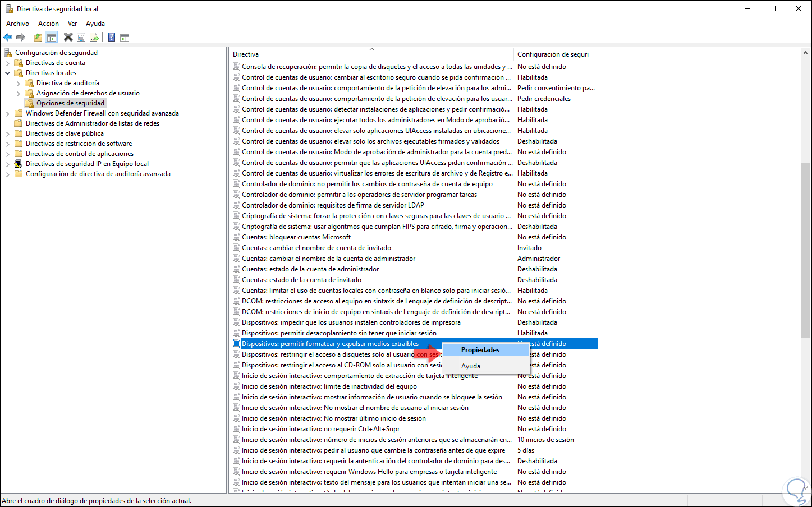812x507 pixels.
Task: Expand the Directivas de clave pública node
Action: [8, 133]
